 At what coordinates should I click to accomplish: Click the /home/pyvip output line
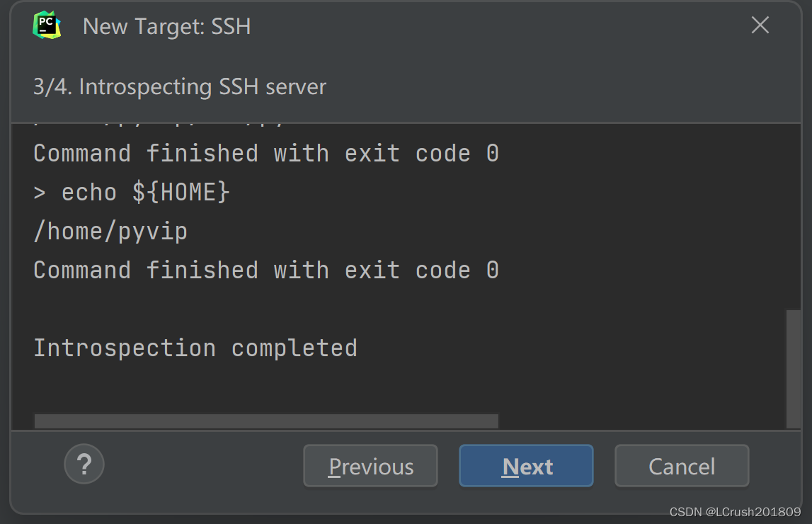(x=110, y=230)
